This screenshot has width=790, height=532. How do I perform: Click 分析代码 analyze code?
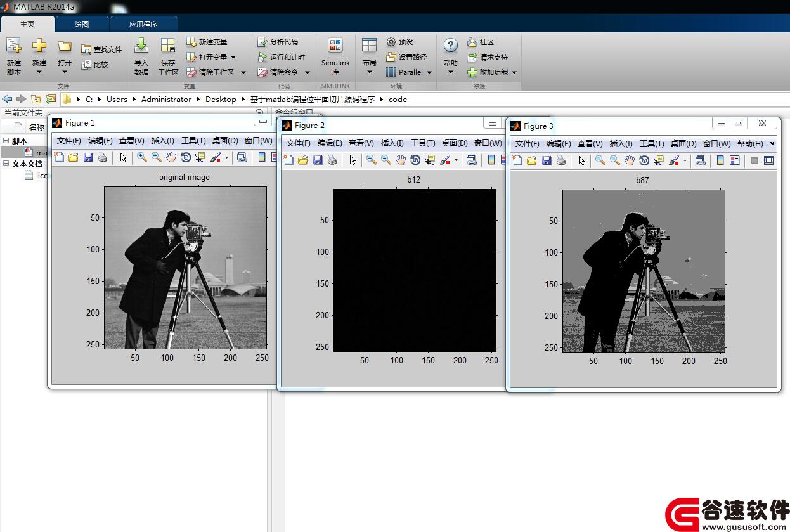(278, 42)
